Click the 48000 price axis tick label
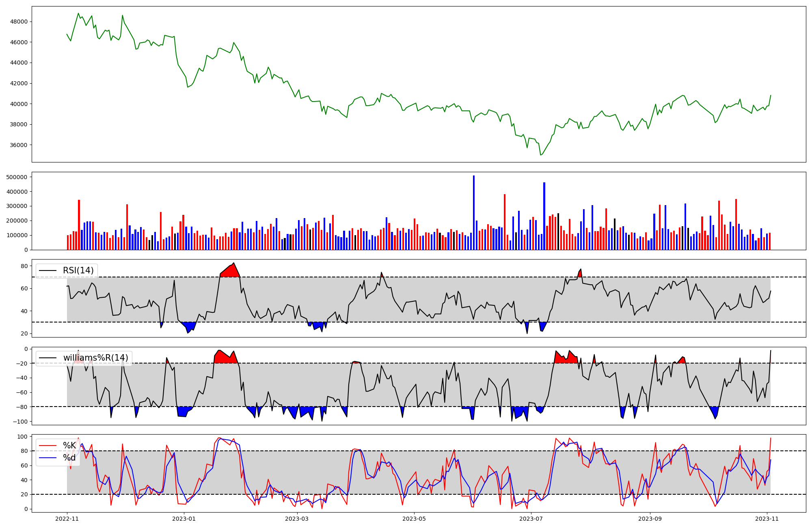The width and height of the screenshot is (812, 528). [x=19, y=22]
